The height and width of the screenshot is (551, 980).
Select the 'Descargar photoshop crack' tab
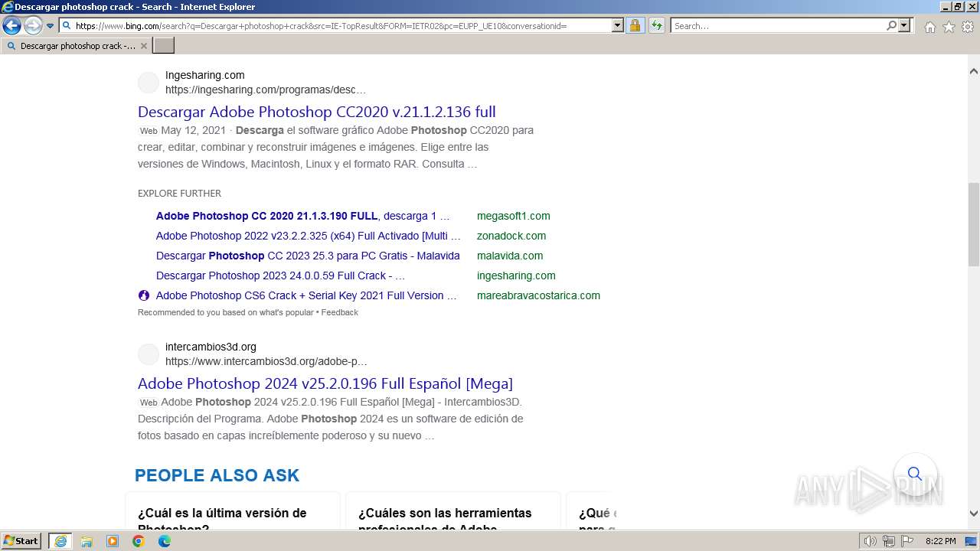point(76,46)
